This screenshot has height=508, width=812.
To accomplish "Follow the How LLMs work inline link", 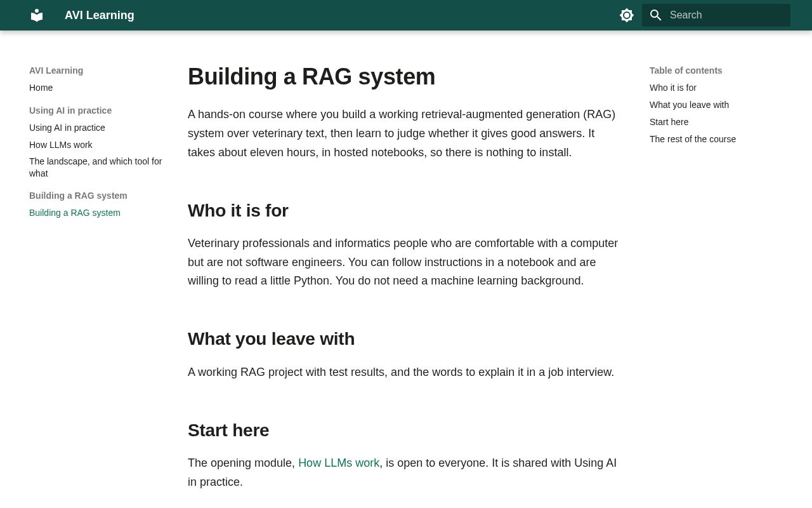I will [x=339, y=463].
